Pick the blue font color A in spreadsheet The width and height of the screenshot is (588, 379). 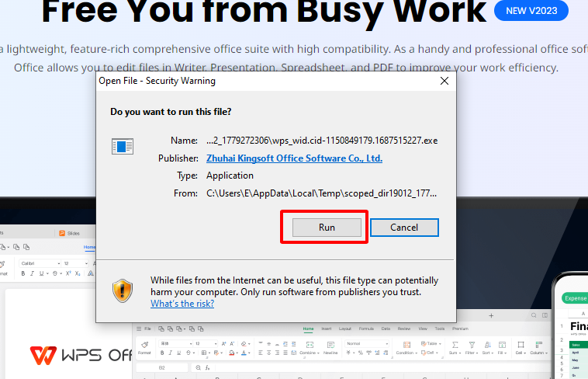pos(244,353)
